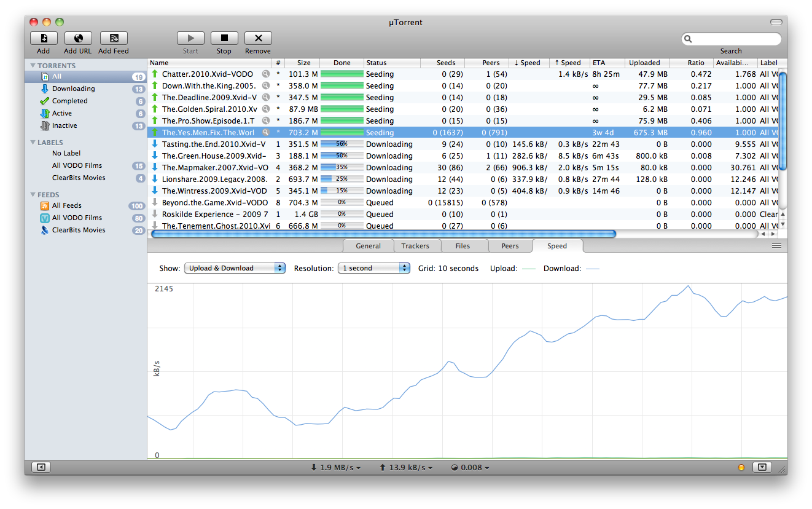Click the Add torrent toolbar icon
The height and width of the screenshot is (509, 812).
click(x=44, y=38)
